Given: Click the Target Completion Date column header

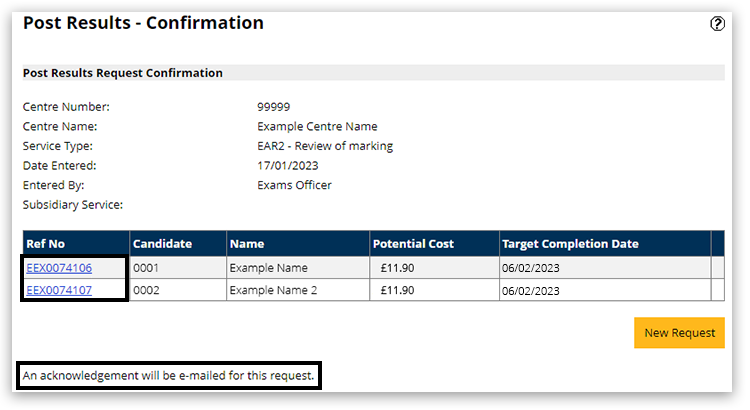Looking at the screenshot, I should click(x=569, y=244).
